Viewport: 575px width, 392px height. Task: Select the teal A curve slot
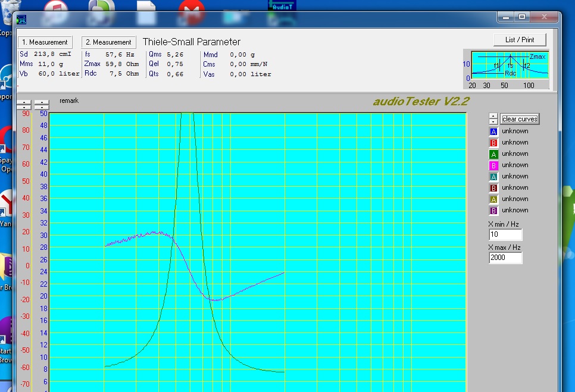(x=493, y=177)
